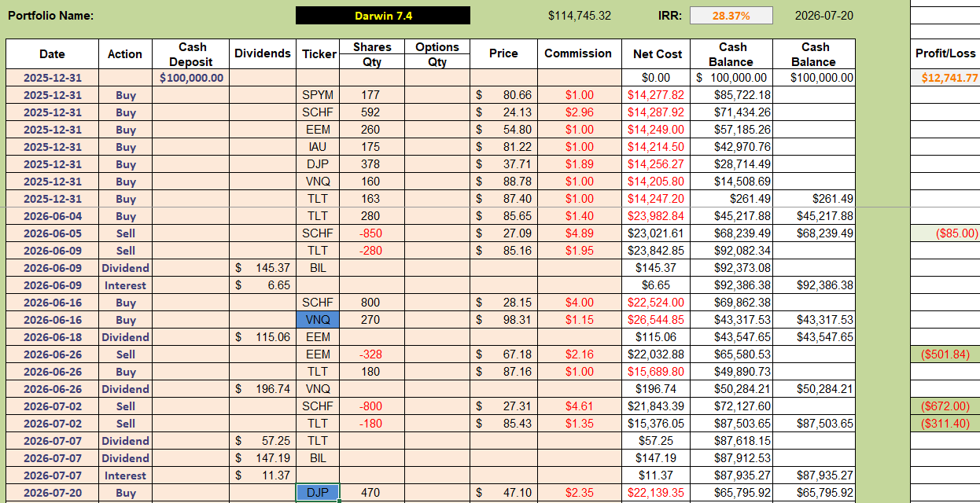The width and height of the screenshot is (980, 503).
Task: Click the Profit/Loss column header
Action: (945, 54)
